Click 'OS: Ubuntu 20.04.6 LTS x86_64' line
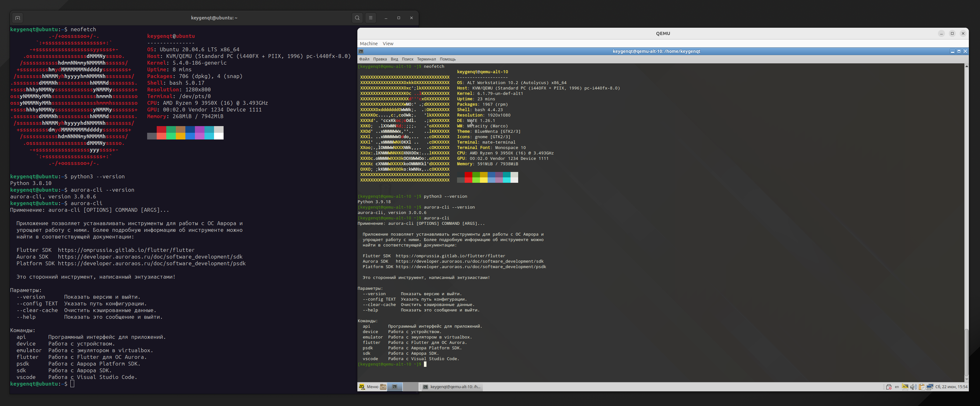980x406 pixels. click(x=193, y=49)
